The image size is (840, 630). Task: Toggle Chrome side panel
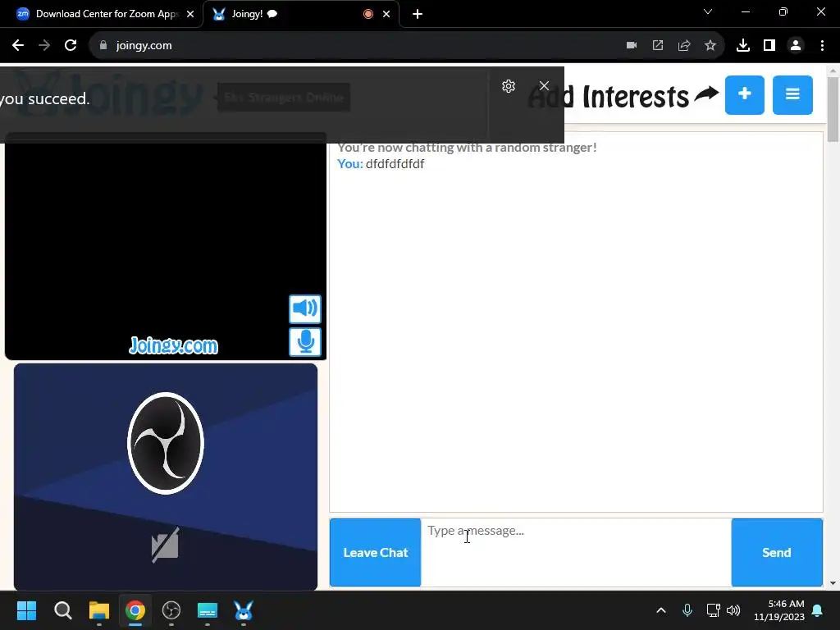pyautogui.click(x=769, y=46)
